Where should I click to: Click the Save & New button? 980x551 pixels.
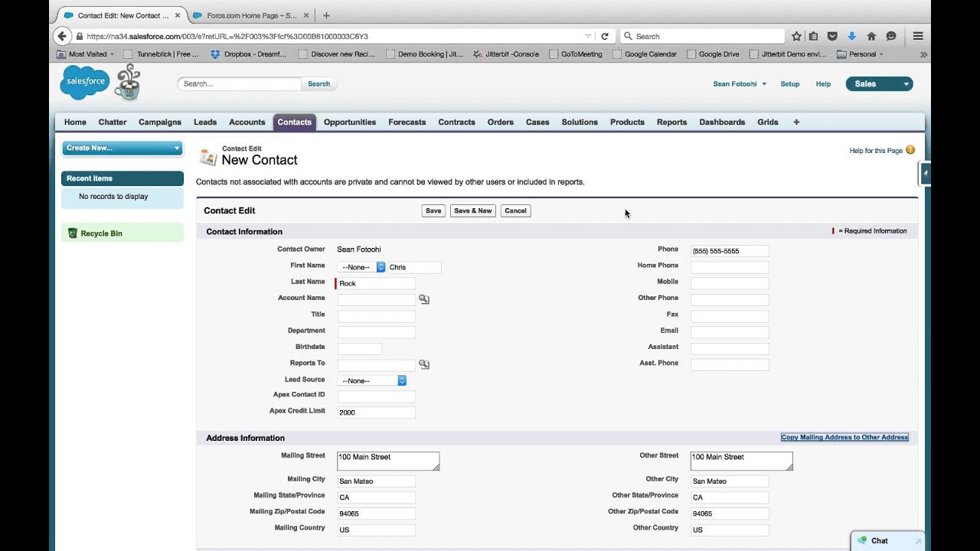(x=473, y=210)
